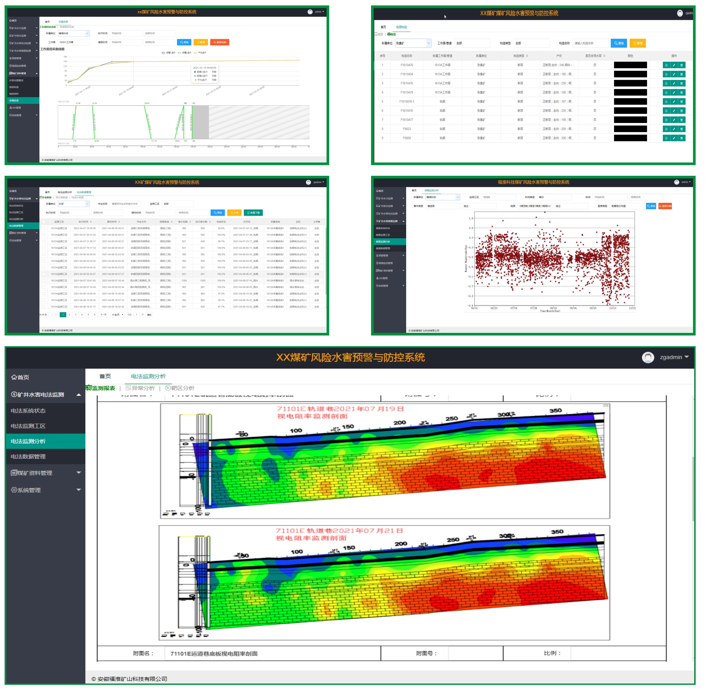
Task: Open 靶区分析 icon tab in bottom panel
Action: pos(180,388)
